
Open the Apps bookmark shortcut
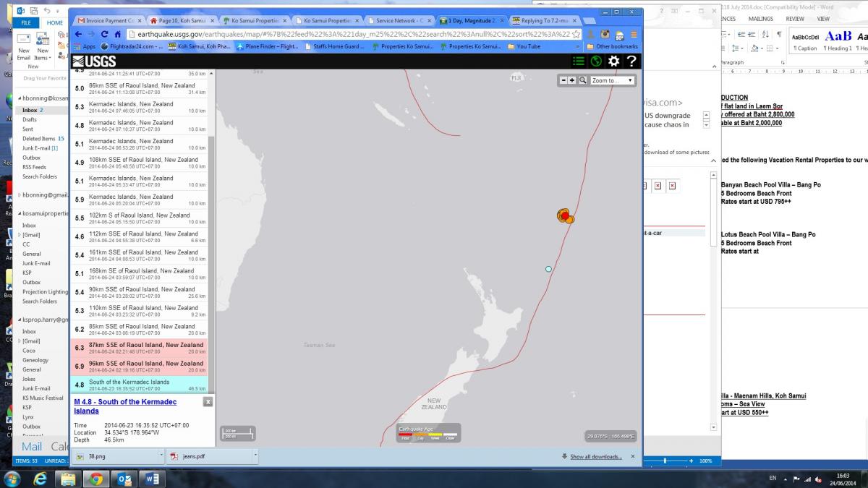click(85, 46)
